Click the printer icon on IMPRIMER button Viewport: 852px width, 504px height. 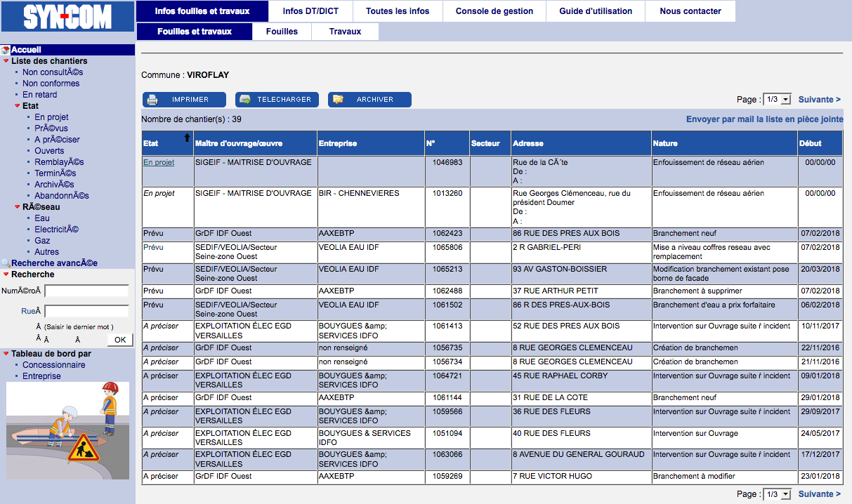(152, 100)
